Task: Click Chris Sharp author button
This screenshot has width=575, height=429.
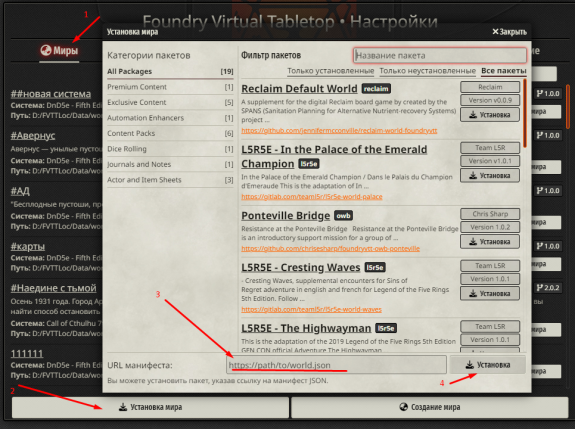Action: pos(490,214)
